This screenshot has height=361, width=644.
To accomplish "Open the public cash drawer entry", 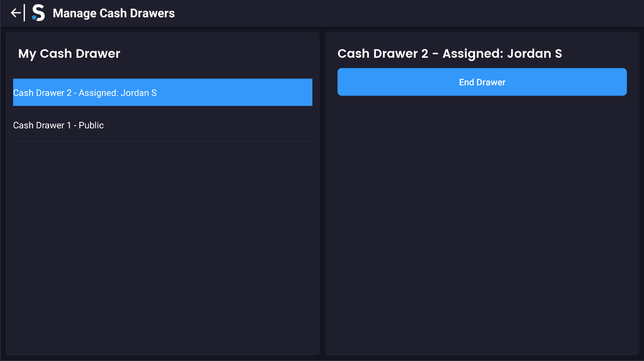I will click(58, 125).
